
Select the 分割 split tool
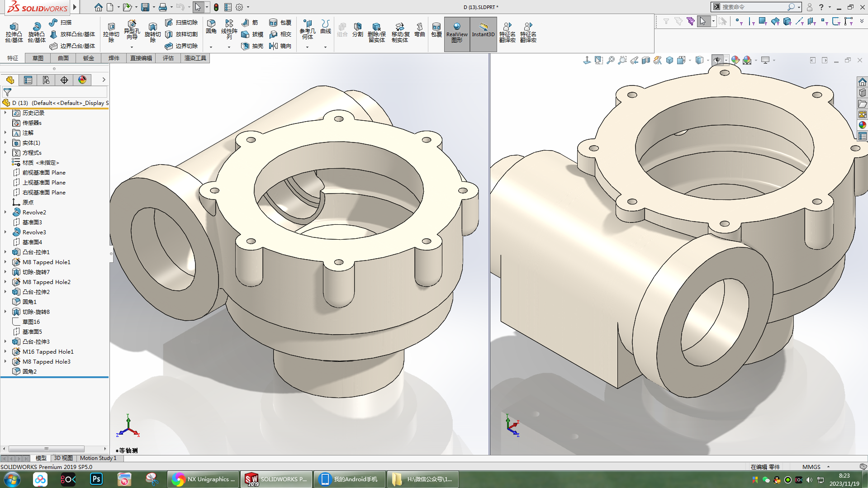[x=357, y=29]
